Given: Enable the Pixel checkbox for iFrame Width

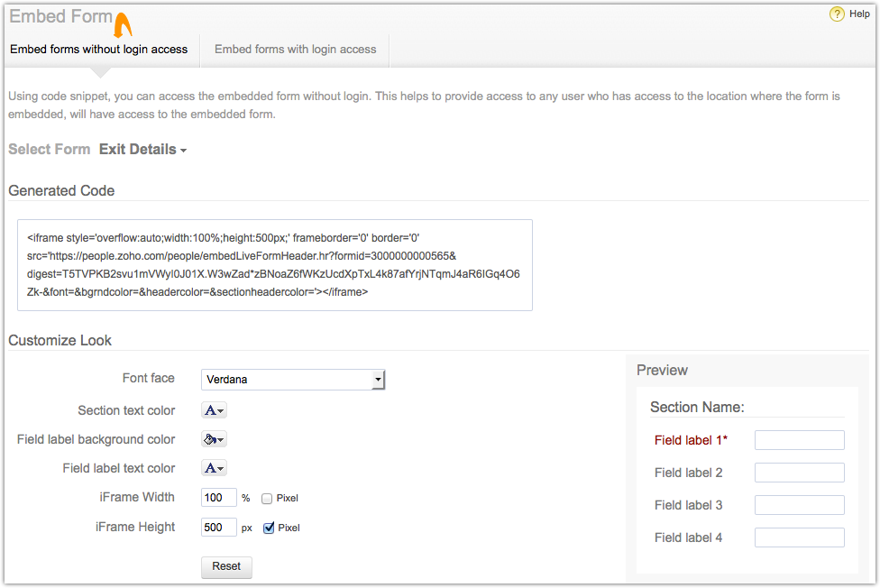Looking at the screenshot, I should pos(268,498).
